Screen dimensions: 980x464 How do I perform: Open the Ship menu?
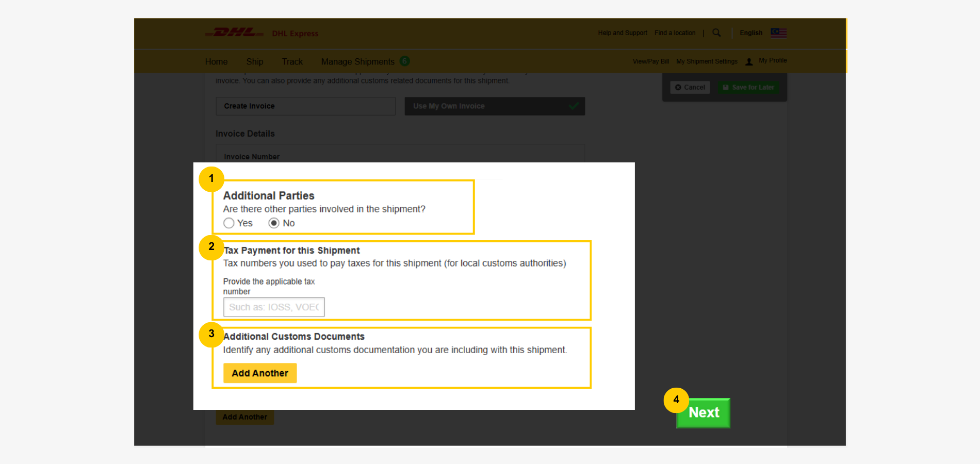click(x=255, y=62)
